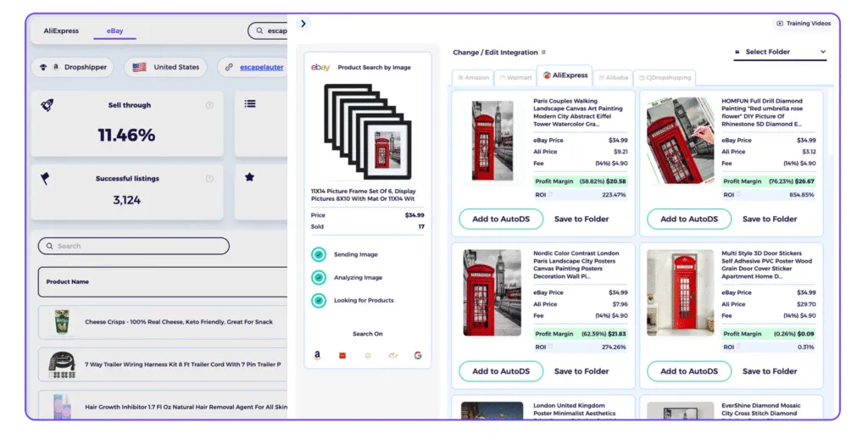Click the flag icon on Successful listings card

pos(46,178)
